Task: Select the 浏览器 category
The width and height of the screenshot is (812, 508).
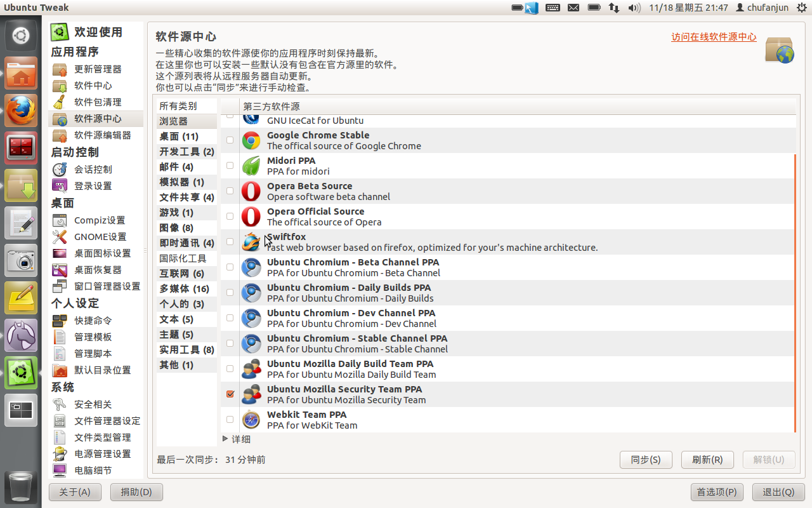Action: point(187,121)
